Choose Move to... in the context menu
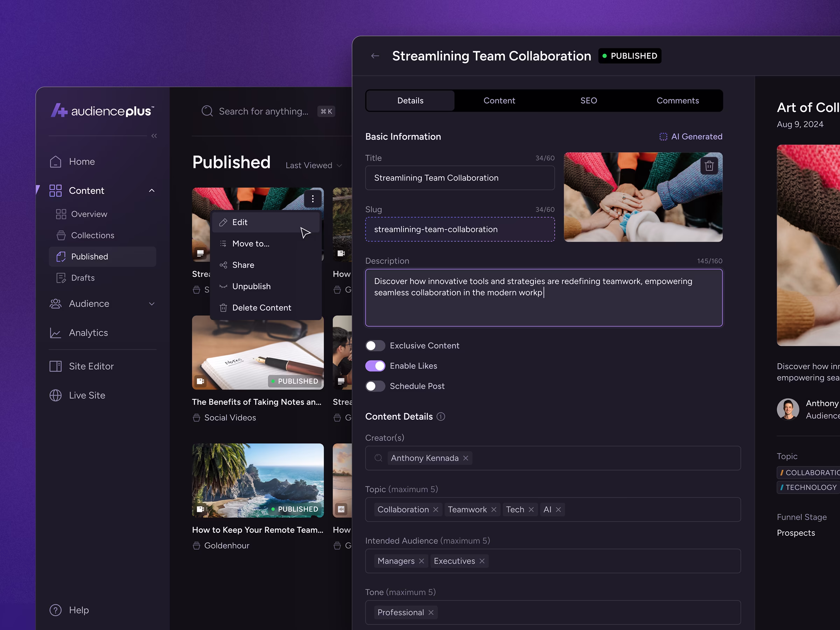840x630 pixels. [x=265, y=244]
